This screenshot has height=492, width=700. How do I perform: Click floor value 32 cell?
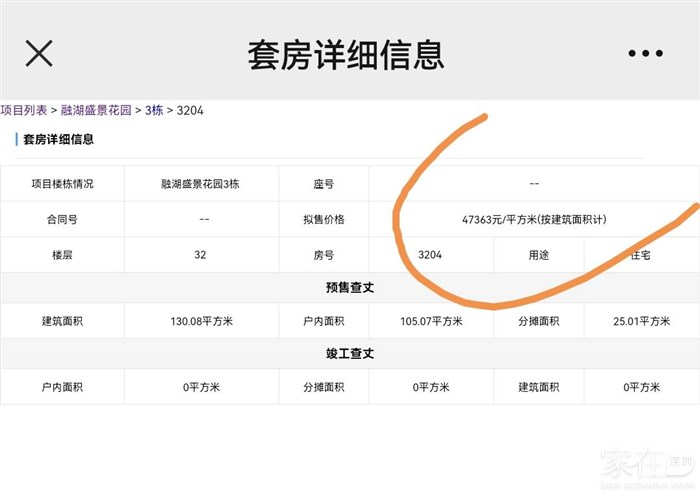pyautogui.click(x=200, y=255)
